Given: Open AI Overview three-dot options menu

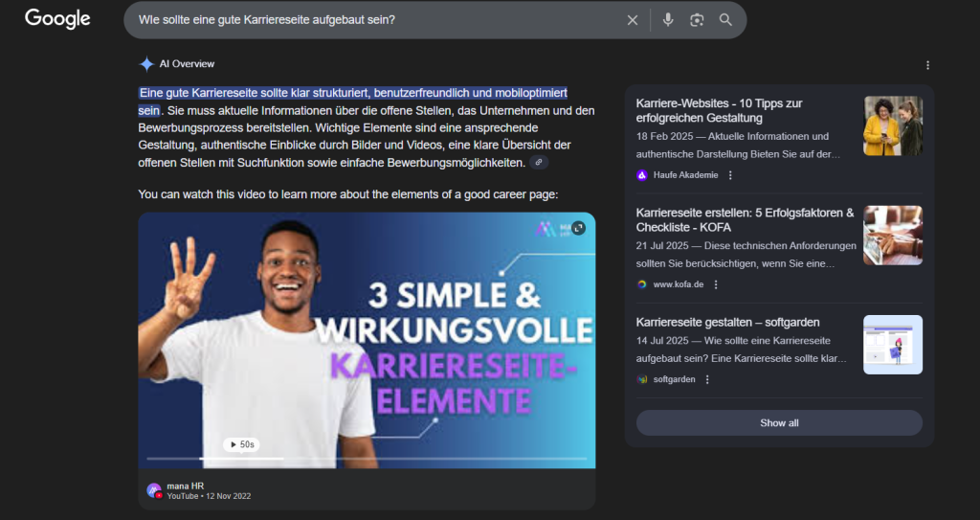Looking at the screenshot, I should [927, 65].
